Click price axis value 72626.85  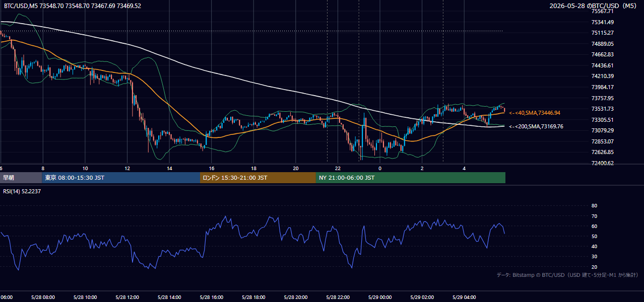click(x=602, y=152)
